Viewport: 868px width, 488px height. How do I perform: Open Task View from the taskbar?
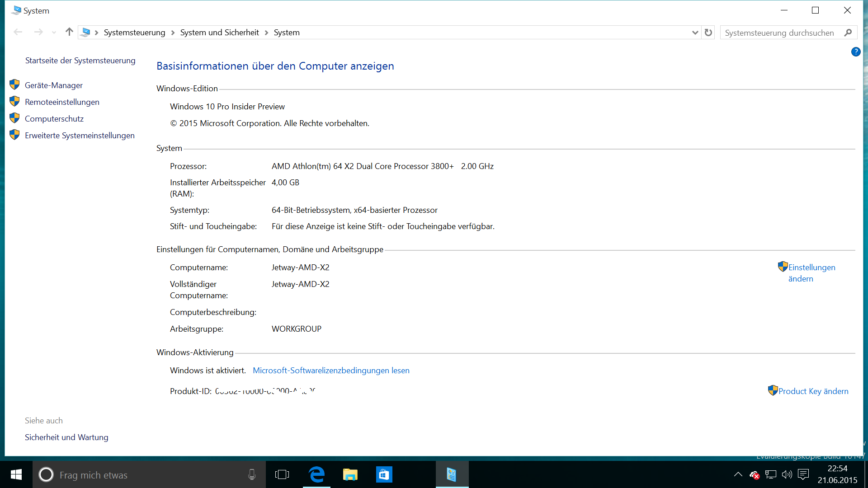point(282,474)
